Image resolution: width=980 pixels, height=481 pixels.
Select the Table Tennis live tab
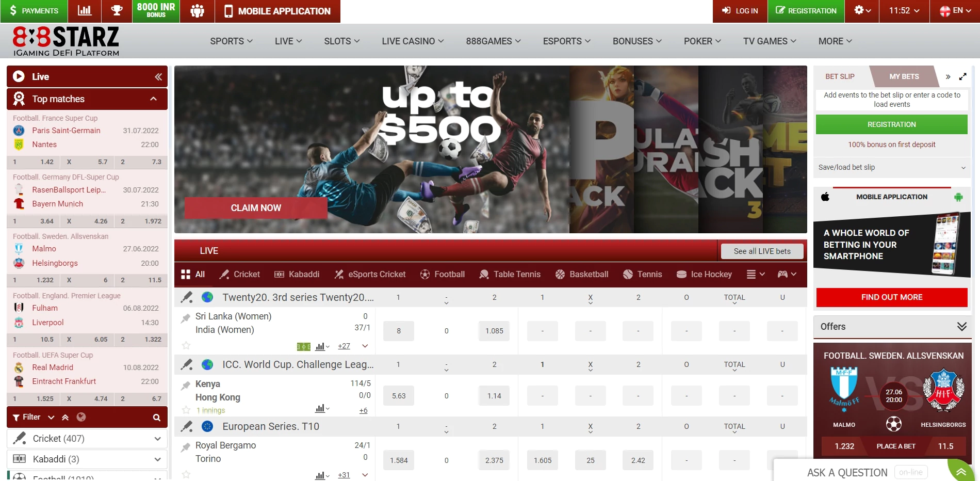pyautogui.click(x=510, y=274)
